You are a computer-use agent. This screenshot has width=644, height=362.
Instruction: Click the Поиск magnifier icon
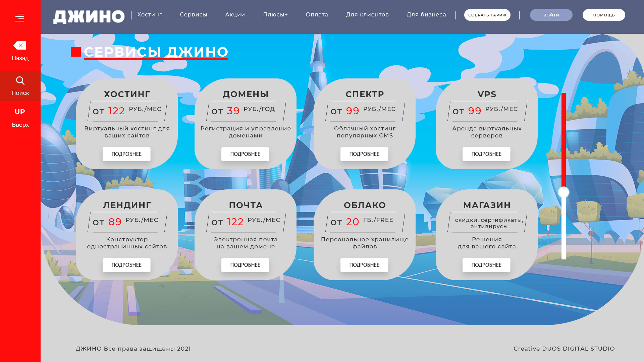[x=20, y=81]
